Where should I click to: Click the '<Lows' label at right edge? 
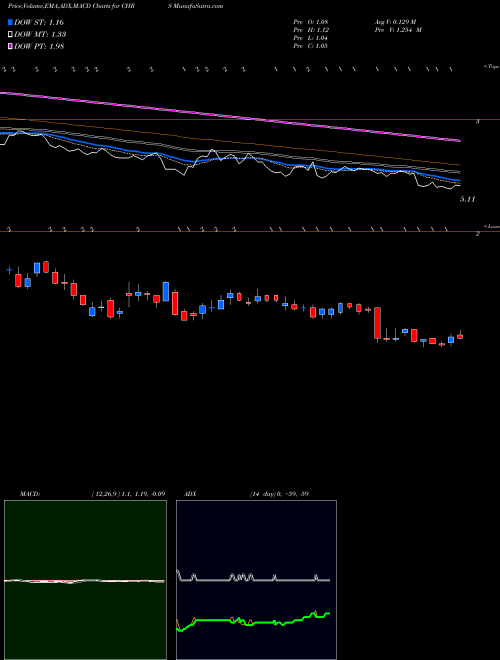pos(492,226)
